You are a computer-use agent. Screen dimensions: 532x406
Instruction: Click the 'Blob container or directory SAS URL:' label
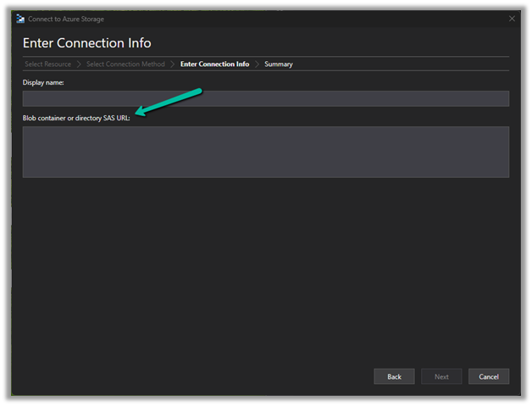pos(76,118)
